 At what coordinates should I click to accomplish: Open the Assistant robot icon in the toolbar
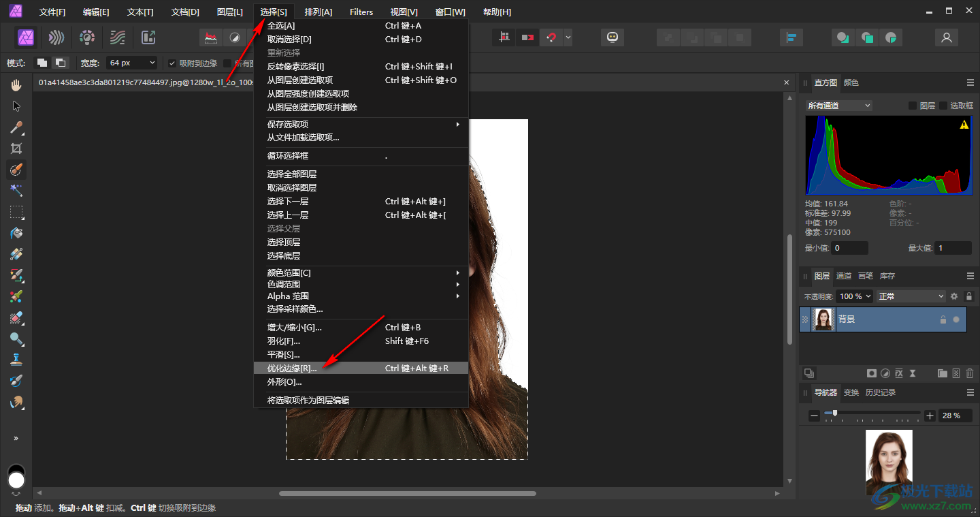pos(612,37)
